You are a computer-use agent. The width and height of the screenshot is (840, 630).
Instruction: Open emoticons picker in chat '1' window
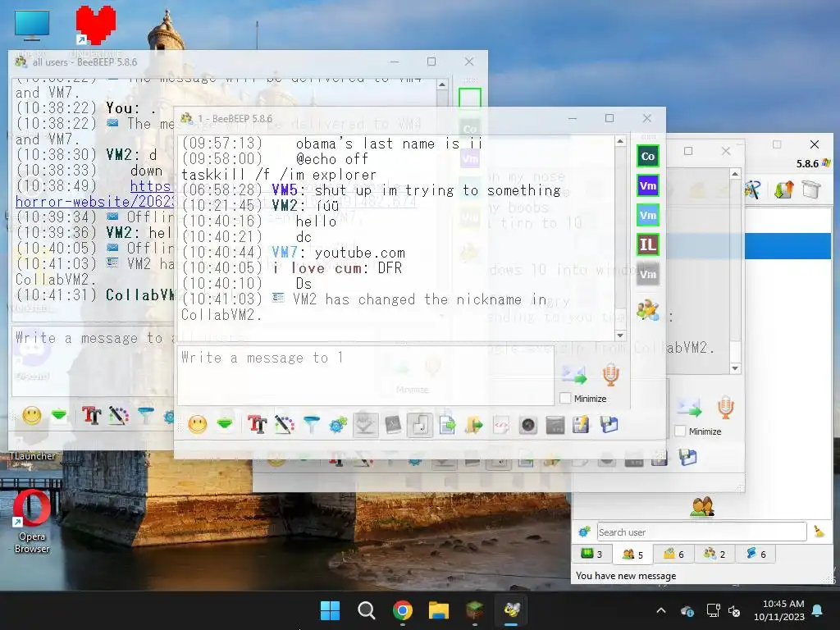pyautogui.click(x=197, y=425)
